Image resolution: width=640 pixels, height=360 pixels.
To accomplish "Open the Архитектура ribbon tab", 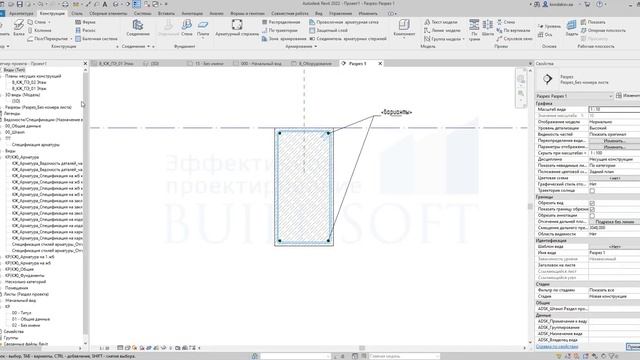I will pos(21,13).
